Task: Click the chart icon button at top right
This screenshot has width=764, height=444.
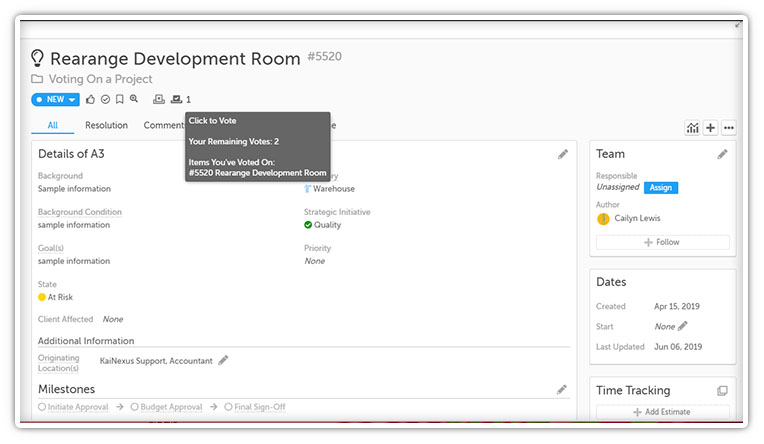Action: pyautogui.click(x=692, y=128)
